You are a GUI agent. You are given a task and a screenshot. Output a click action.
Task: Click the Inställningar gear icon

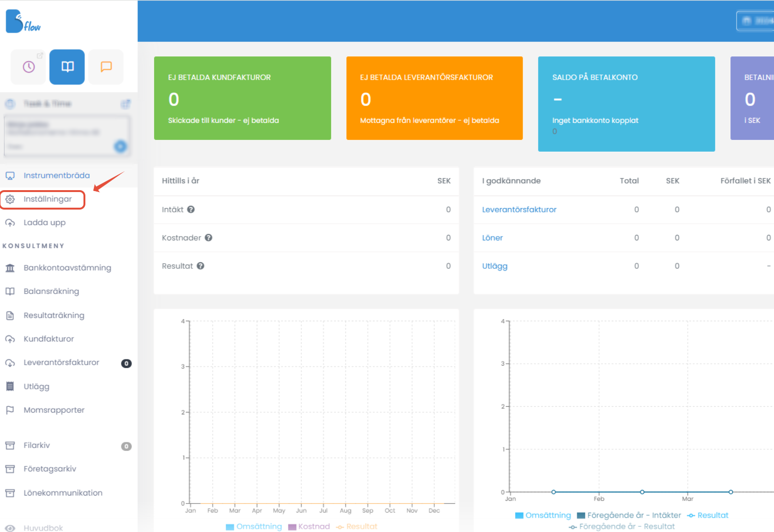click(10, 200)
